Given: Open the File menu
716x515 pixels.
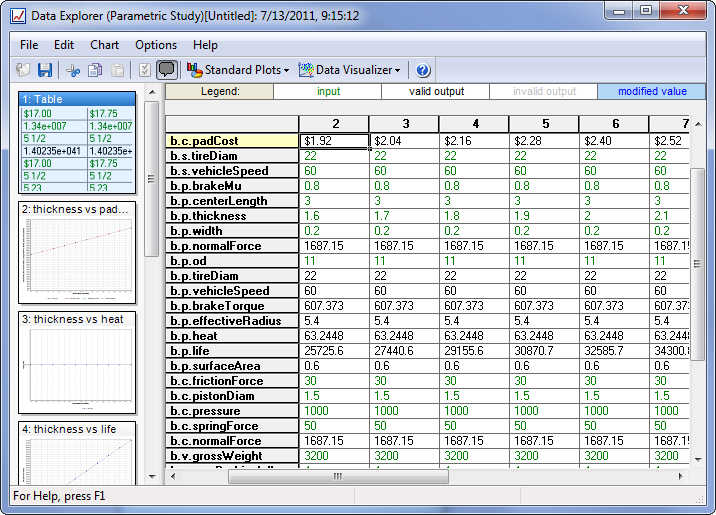Looking at the screenshot, I should pyautogui.click(x=29, y=45).
